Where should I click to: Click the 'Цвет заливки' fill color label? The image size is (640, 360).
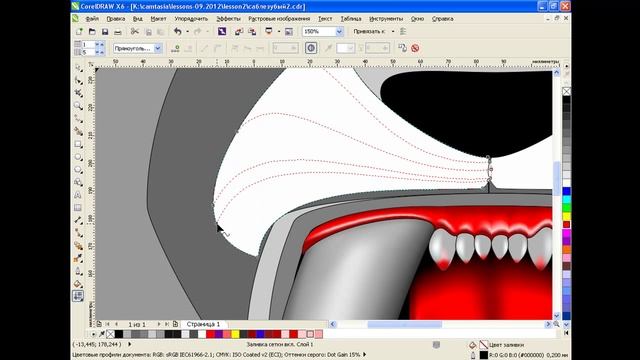[x=506, y=345]
